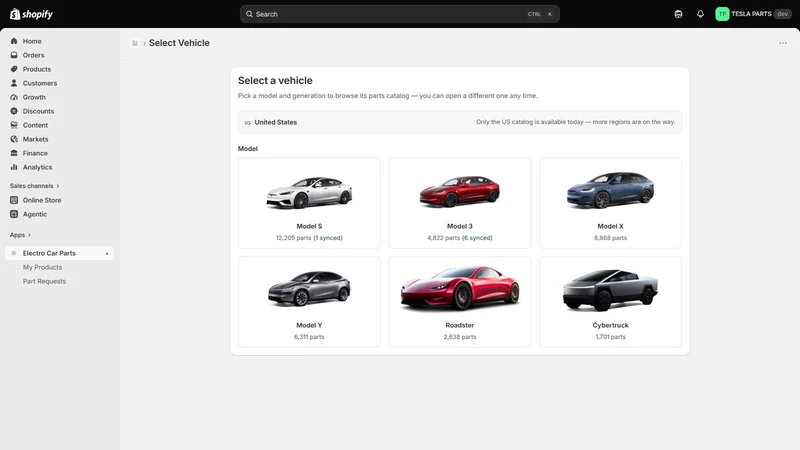Select the Cybertruck card

coord(610,302)
